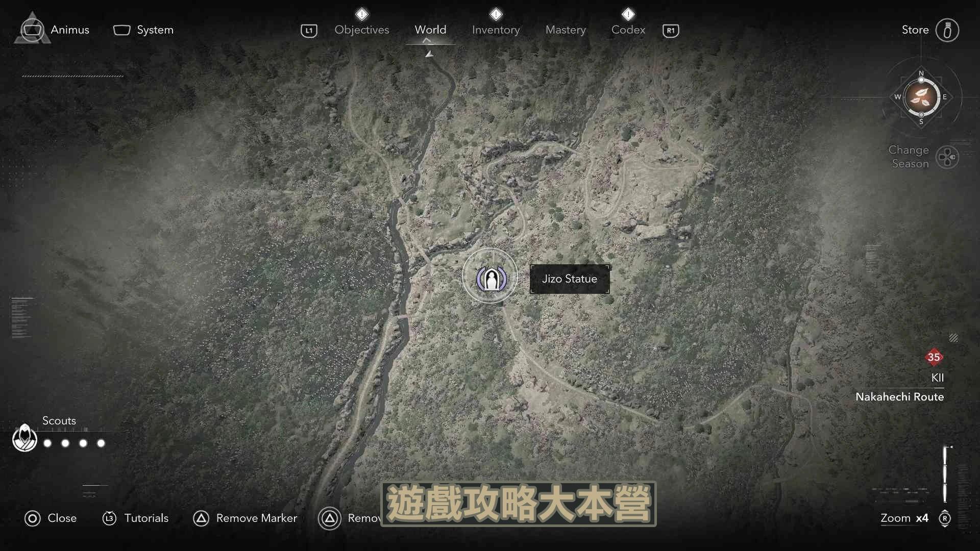Click the Nakahechi Route location text

click(x=899, y=396)
